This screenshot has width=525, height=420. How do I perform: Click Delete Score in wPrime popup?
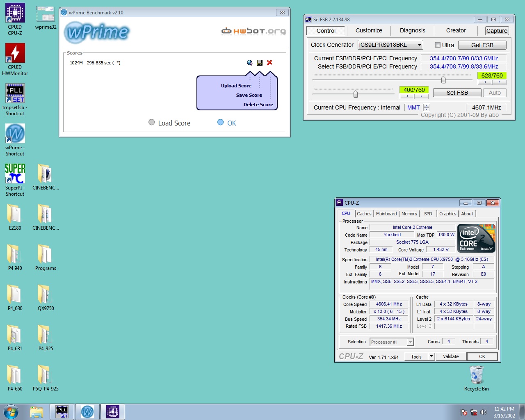[258, 105]
